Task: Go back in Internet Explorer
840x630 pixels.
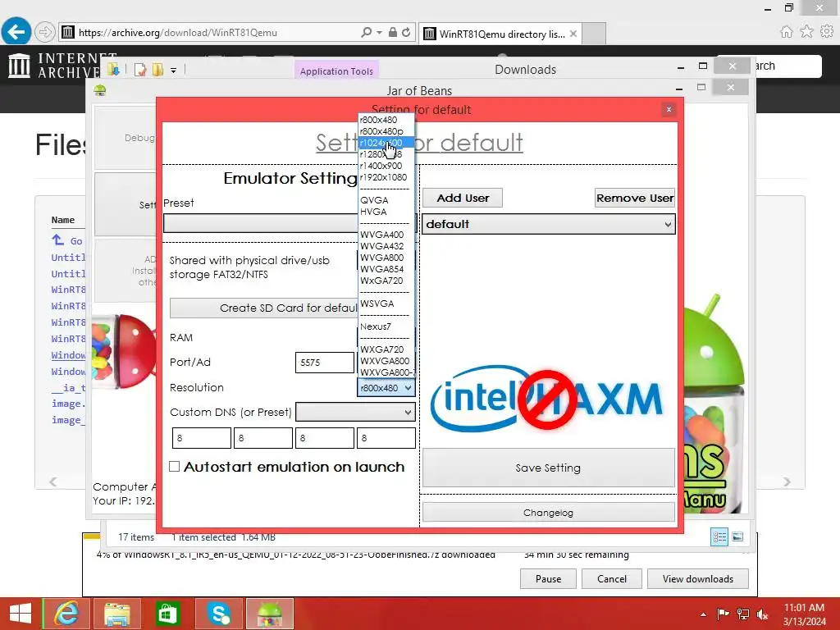Action: [16, 32]
